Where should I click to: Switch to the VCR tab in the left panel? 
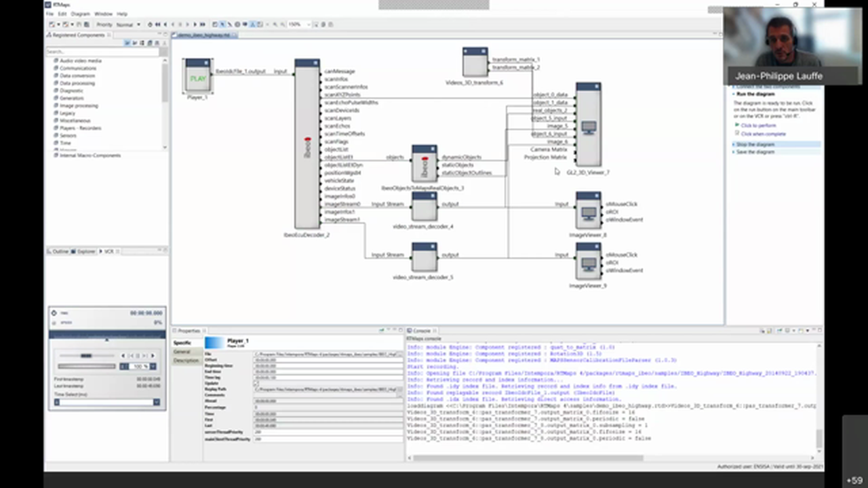pyautogui.click(x=108, y=251)
